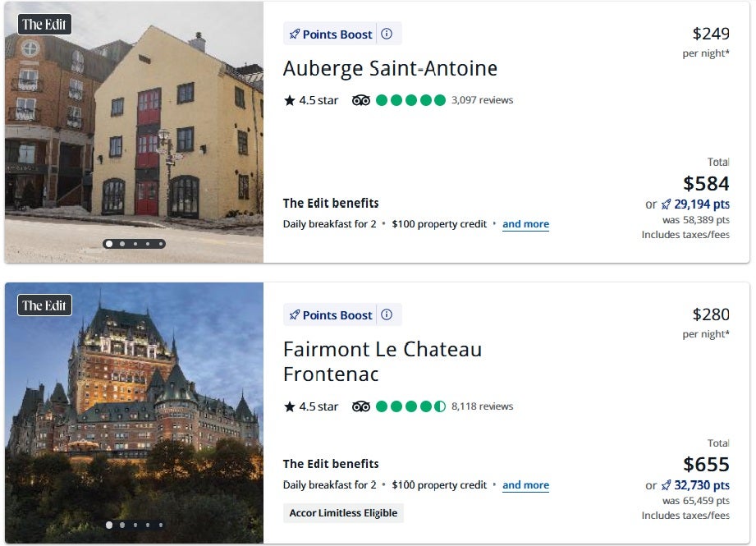The height and width of the screenshot is (546, 756).
Task: Click the Tripadvisor owl icon for Auberge Saint-Antoine
Action: [x=361, y=100]
